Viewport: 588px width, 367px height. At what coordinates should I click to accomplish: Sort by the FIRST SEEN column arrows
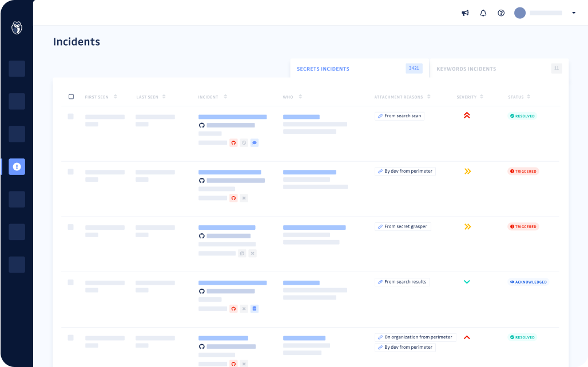click(x=116, y=97)
